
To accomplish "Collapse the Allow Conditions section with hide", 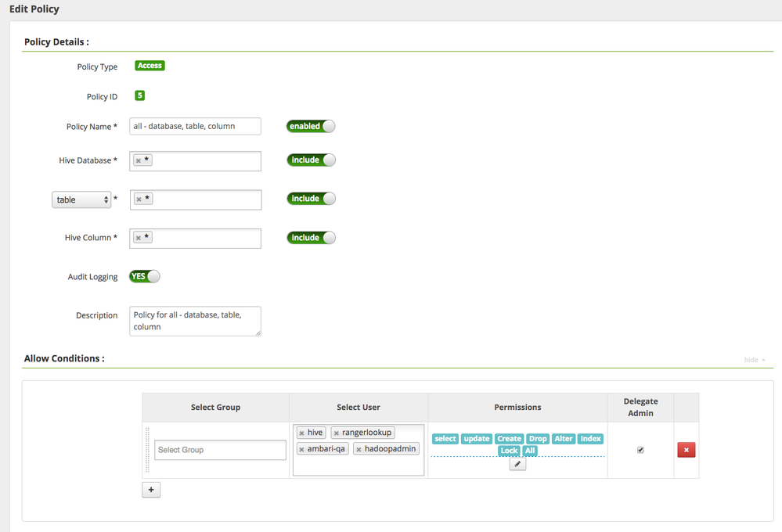I will coord(755,360).
